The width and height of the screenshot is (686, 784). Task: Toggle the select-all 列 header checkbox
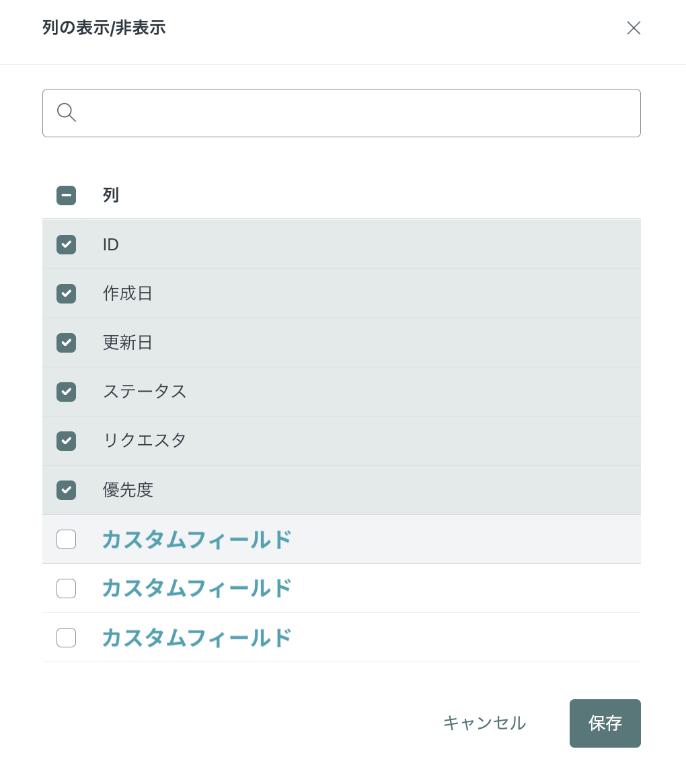tap(67, 196)
